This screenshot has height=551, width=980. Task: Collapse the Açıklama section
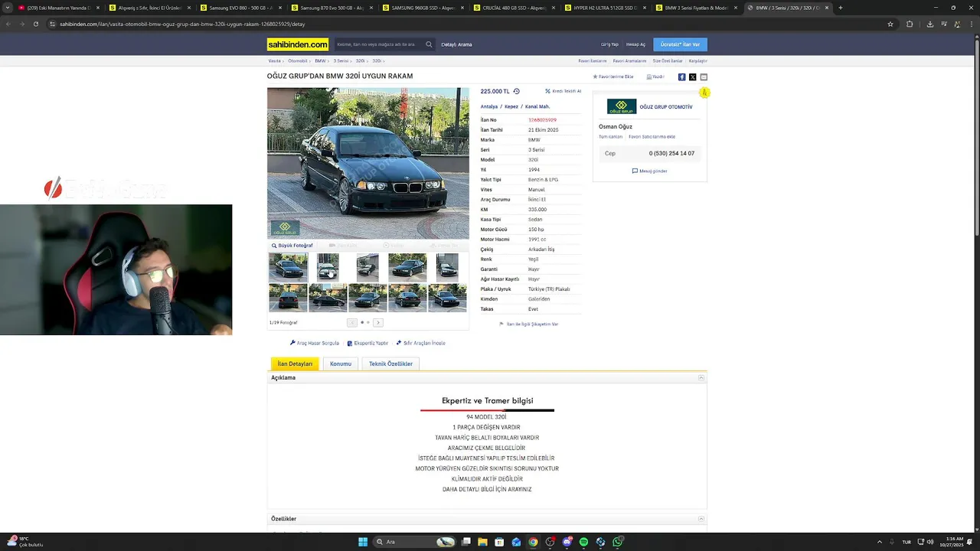(701, 377)
